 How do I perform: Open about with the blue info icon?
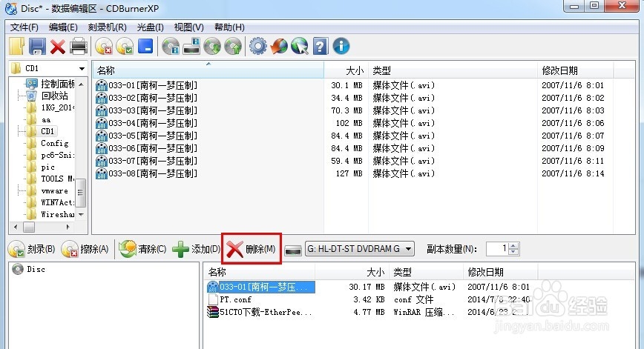coord(341,47)
